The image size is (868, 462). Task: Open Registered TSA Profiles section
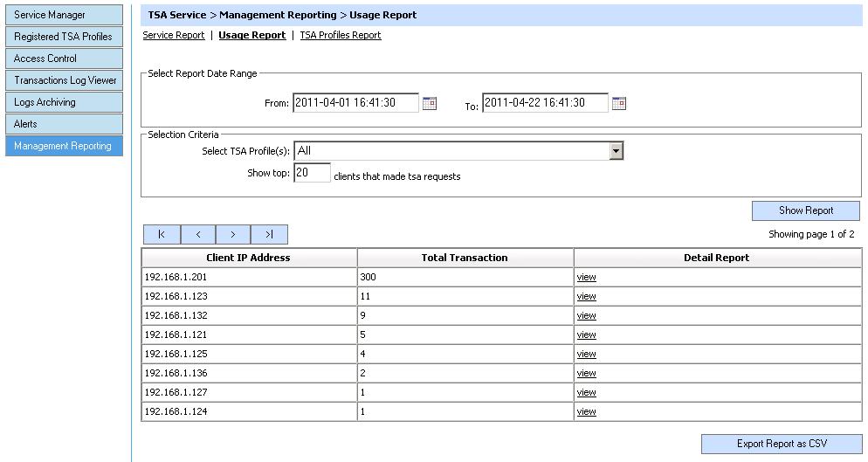pyautogui.click(x=65, y=37)
